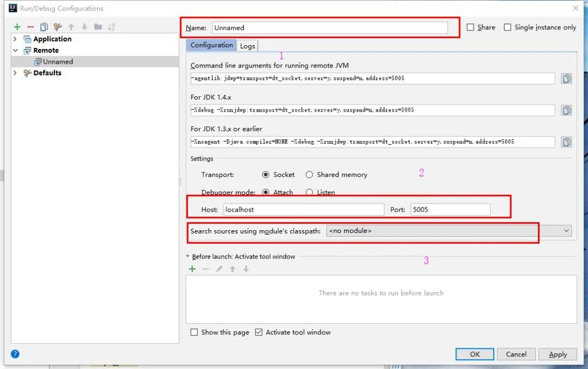
Task: Copy JDK 1.3.x arguments to clipboard
Action: click(566, 142)
